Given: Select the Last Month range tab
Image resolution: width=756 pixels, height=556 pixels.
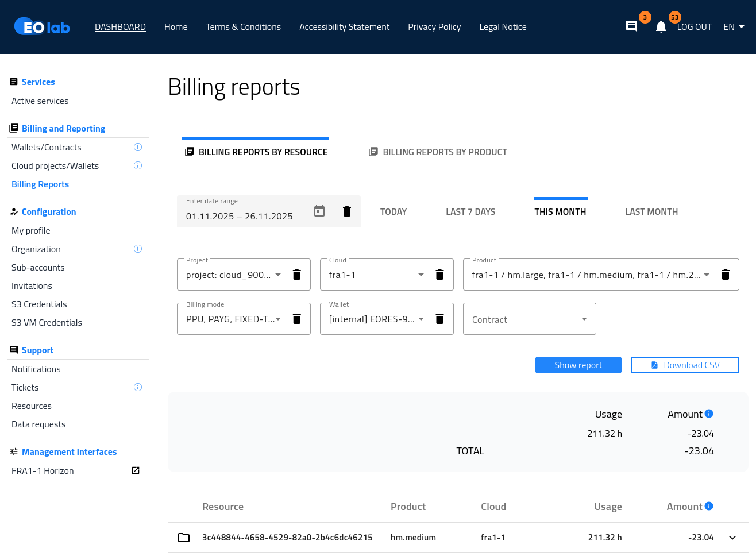Looking at the screenshot, I should point(651,212).
